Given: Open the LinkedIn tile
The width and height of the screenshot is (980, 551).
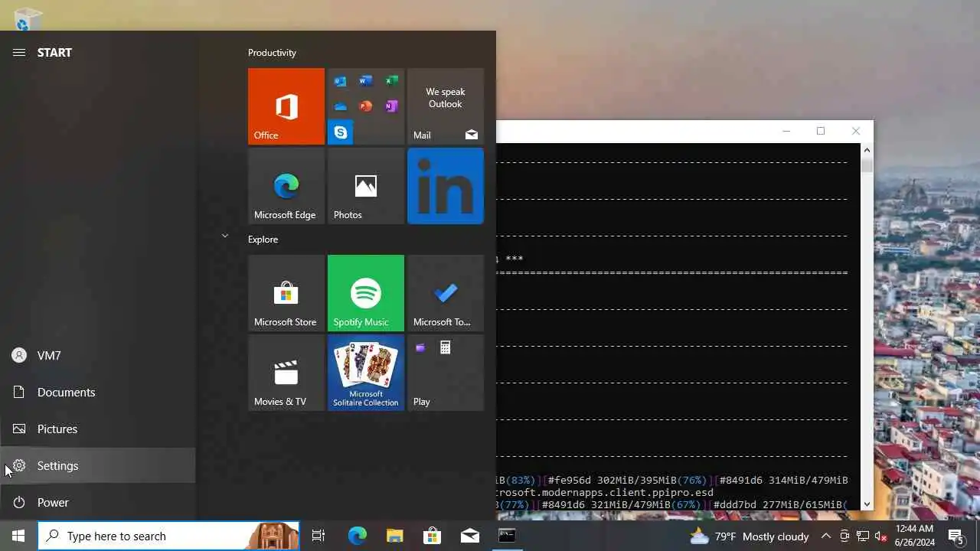Looking at the screenshot, I should click(446, 186).
